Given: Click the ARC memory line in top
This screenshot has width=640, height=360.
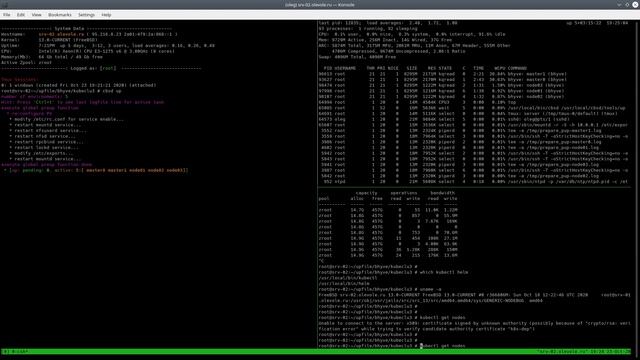Looking at the screenshot, I should point(414,46).
